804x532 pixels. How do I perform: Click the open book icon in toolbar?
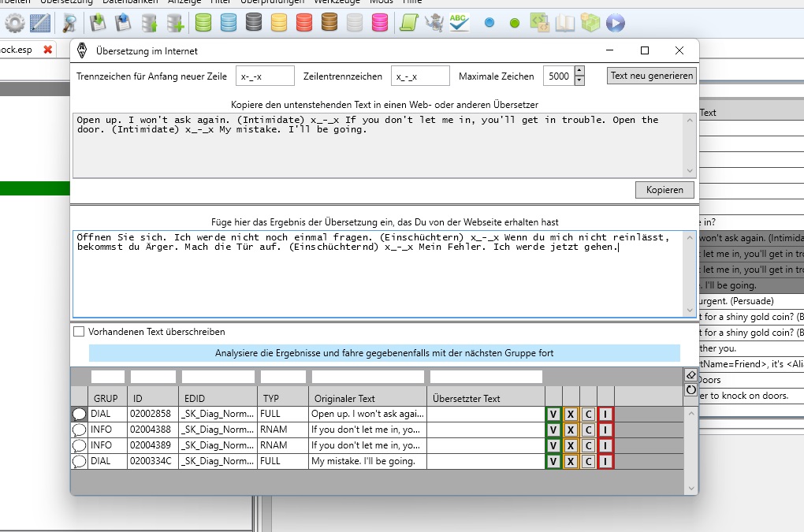564,24
